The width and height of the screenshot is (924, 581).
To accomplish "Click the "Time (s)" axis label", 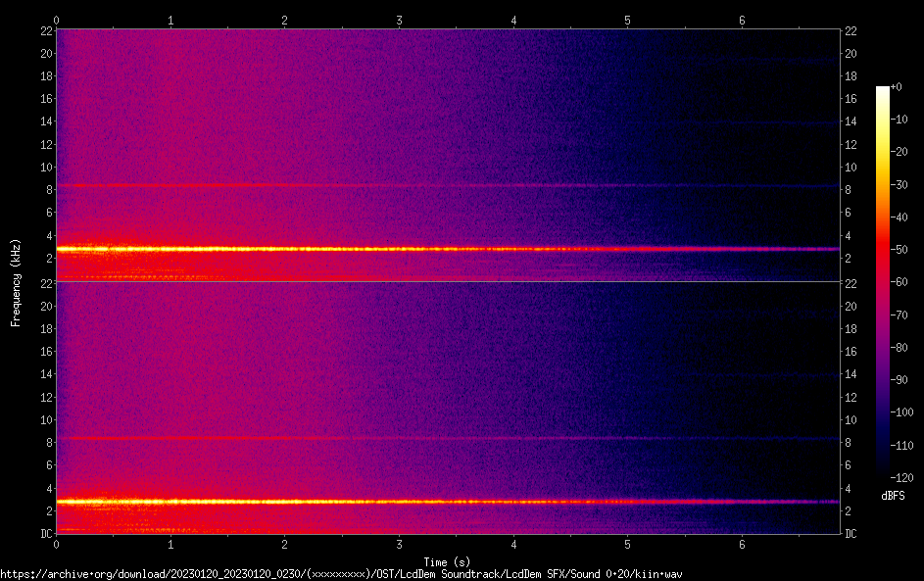I will coord(447,561).
